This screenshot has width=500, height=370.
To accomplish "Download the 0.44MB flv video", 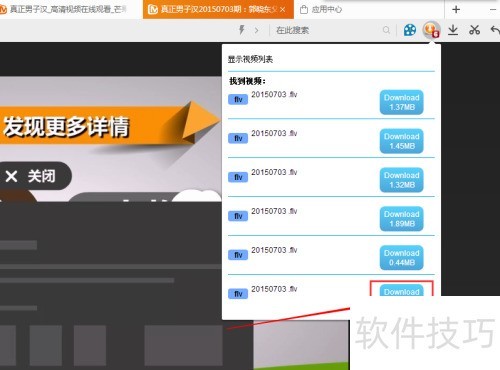I will [402, 258].
